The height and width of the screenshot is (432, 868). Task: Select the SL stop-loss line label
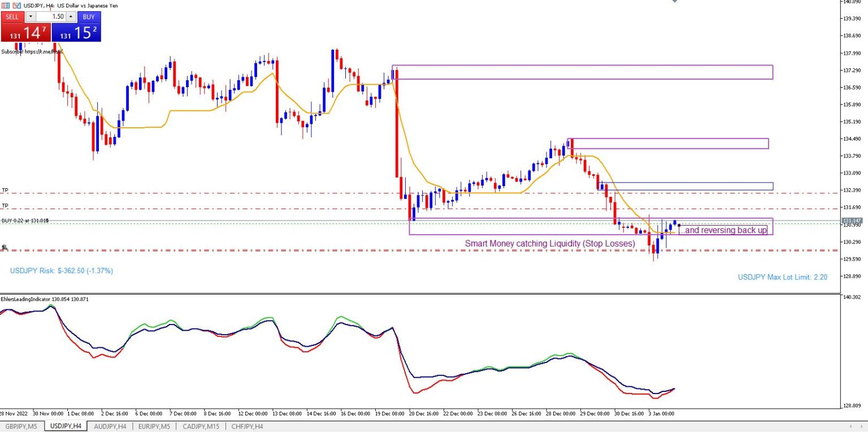click(5, 247)
